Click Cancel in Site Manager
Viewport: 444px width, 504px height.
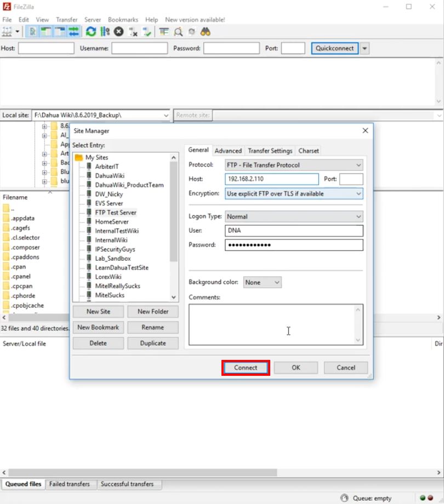pos(346,368)
